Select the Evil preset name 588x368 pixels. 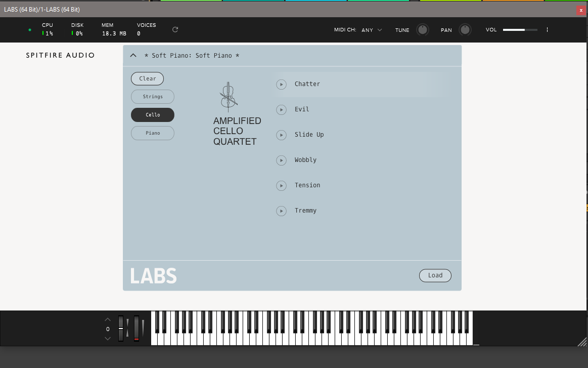point(302,109)
